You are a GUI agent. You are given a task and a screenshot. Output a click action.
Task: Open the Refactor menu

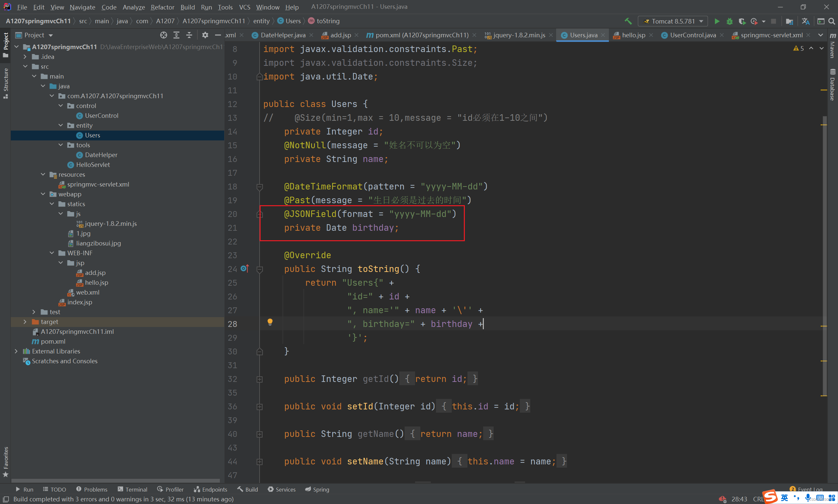pyautogui.click(x=162, y=7)
